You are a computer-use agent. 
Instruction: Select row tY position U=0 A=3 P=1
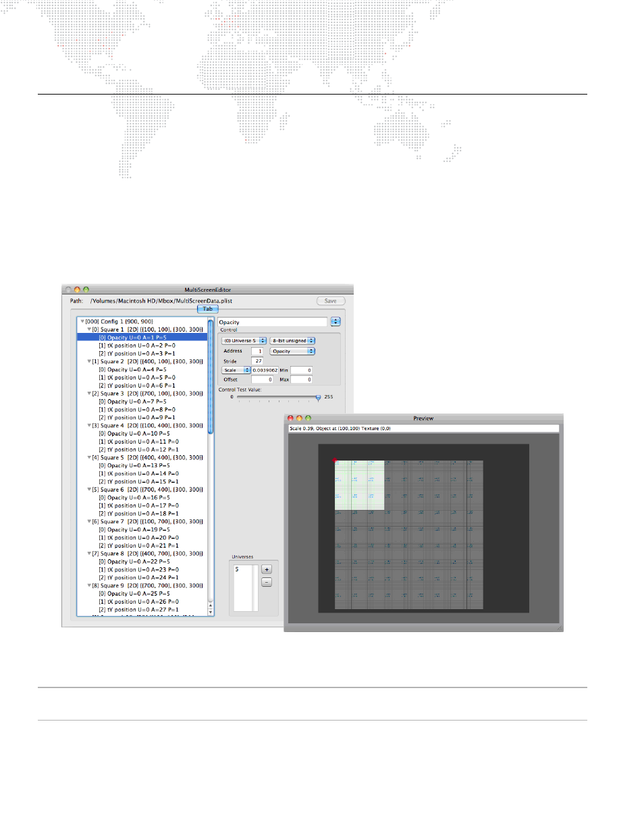142,354
